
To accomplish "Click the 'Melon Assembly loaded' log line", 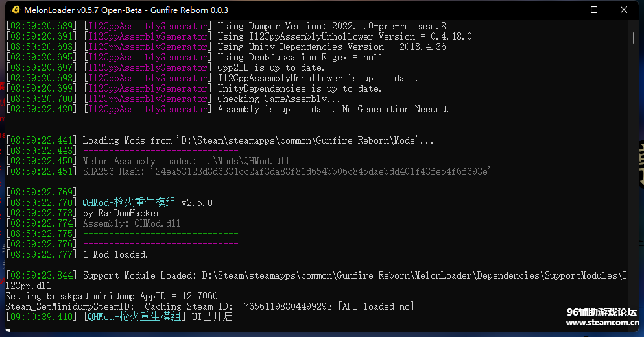I will [189, 161].
